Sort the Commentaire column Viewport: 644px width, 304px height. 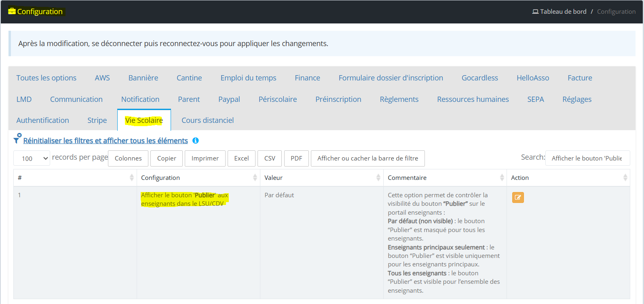(x=502, y=177)
